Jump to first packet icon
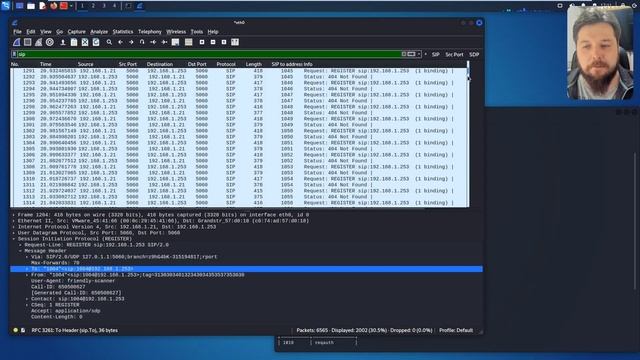Image resolution: width=640 pixels, height=360 pixels. pyautogui.click(x=153, y=42)
